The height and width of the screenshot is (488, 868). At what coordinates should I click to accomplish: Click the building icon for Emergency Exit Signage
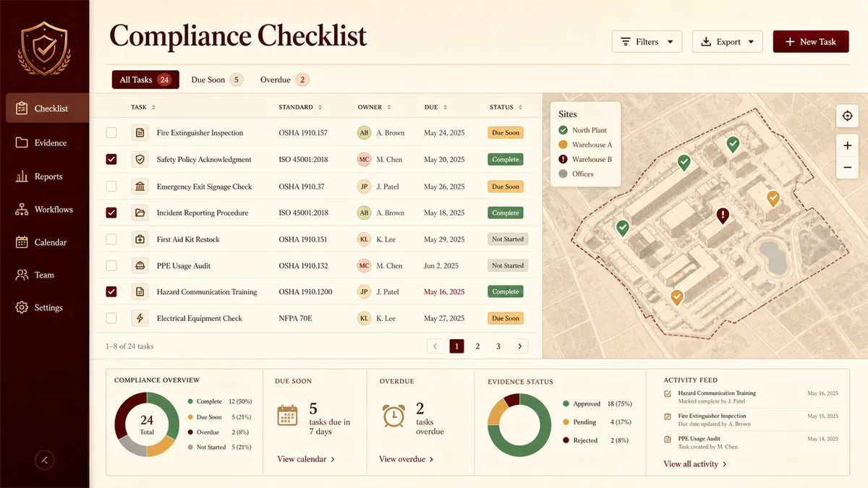click(x=140, y=187)
